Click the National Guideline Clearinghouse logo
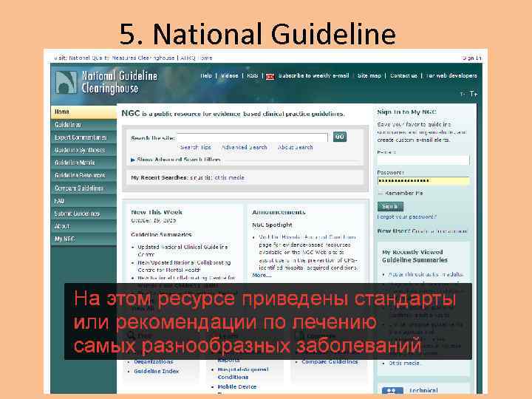532x399 pixels. (106, 82)
